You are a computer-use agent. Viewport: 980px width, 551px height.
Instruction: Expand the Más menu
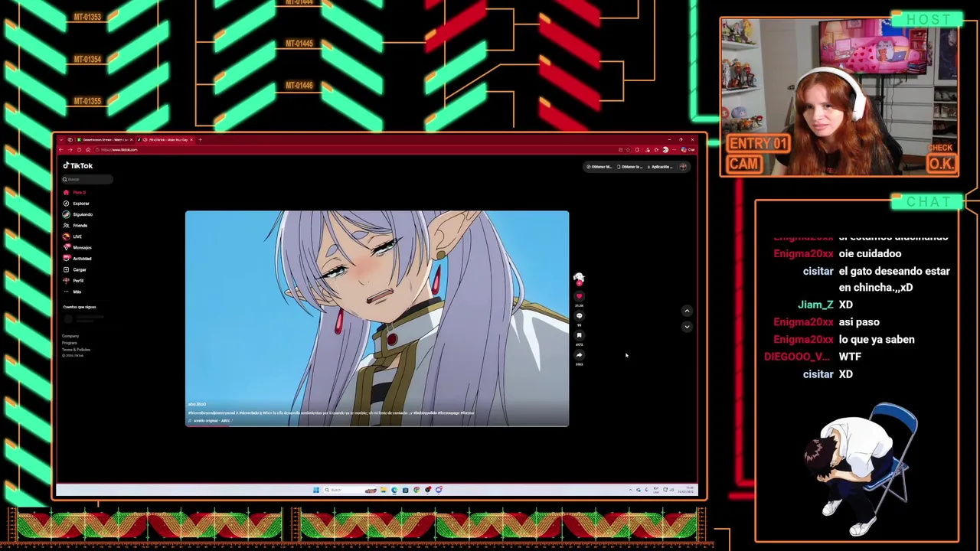pyautogui.click(x=73, y=292)
